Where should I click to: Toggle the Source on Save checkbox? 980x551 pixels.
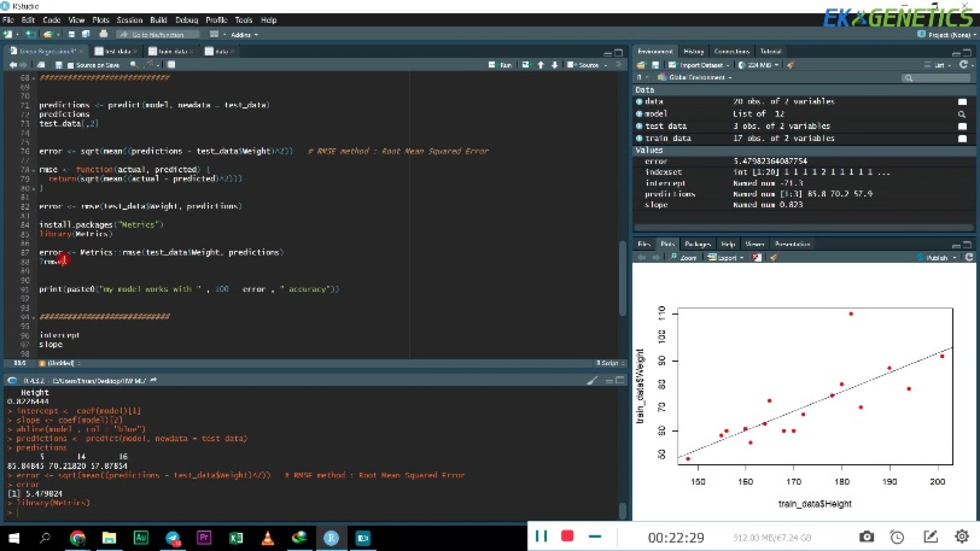70,65
